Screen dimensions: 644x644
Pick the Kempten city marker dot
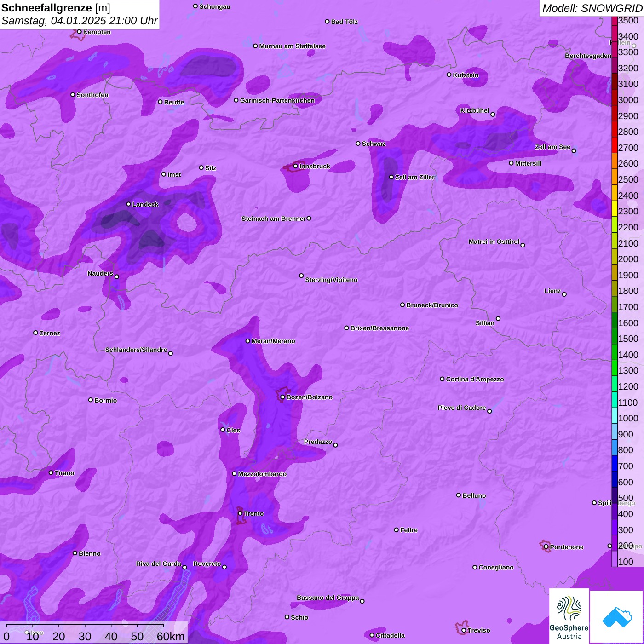pyautogui.click(x=79, y=32)
